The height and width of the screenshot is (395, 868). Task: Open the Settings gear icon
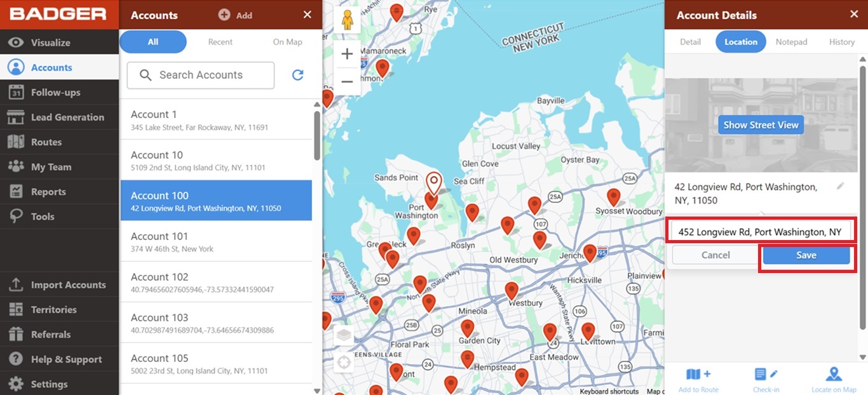coord(16,384)
